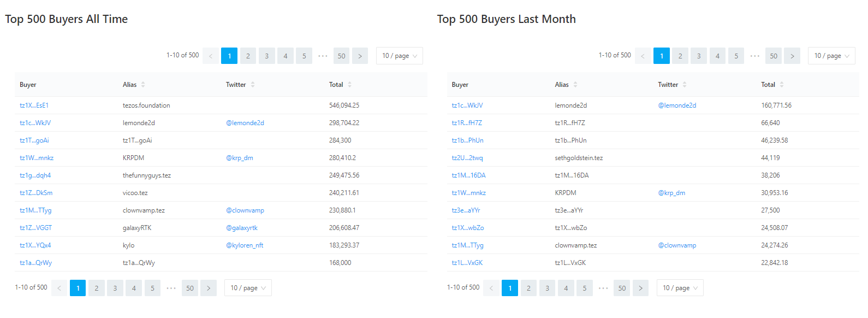This screenshot has width=868, height=318.
Task: Open @galaxyrtk Twitter profile link
Action: pyautogui.click(x=242, y=228)
